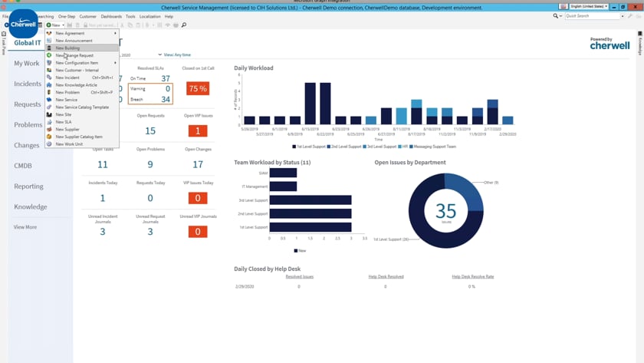Screen dimensions: 644x363
Task: Go to Knowledge in sidebar
Action: click(x=31, y=206)
